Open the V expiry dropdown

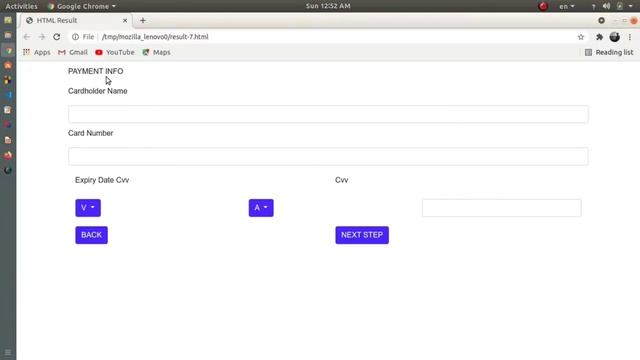point(88,208)
